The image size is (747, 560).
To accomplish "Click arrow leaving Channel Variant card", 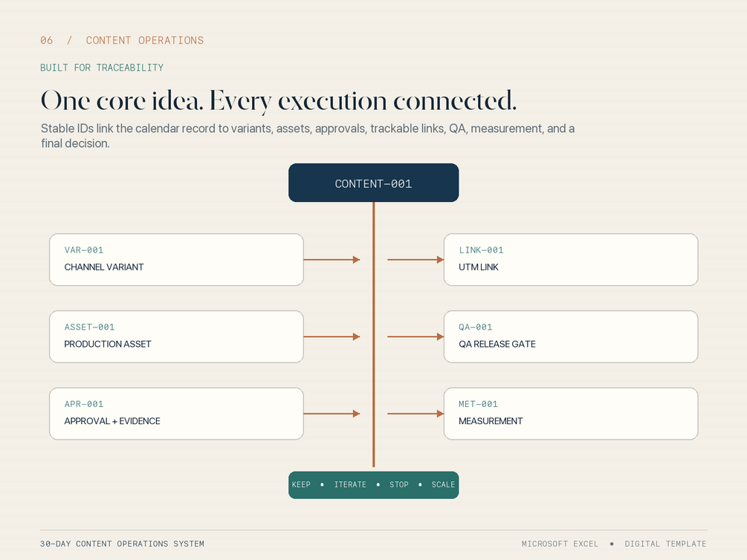I will coord(332,259).
